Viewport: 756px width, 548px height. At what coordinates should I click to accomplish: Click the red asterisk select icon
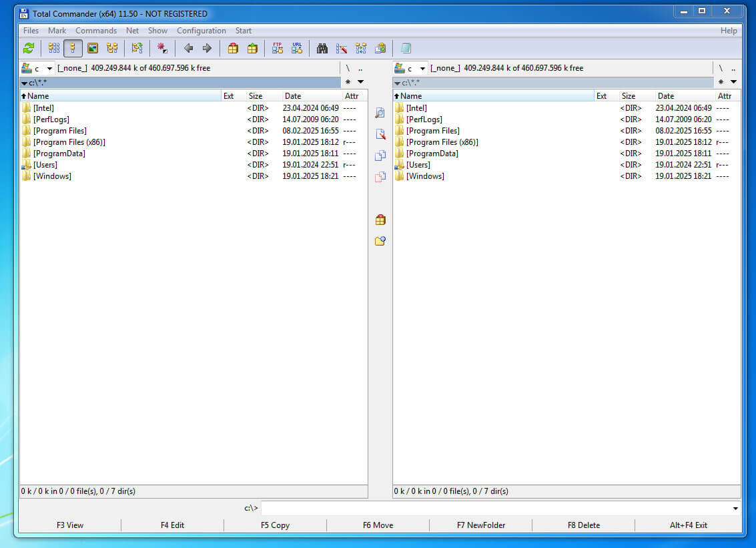pos(162,48)
